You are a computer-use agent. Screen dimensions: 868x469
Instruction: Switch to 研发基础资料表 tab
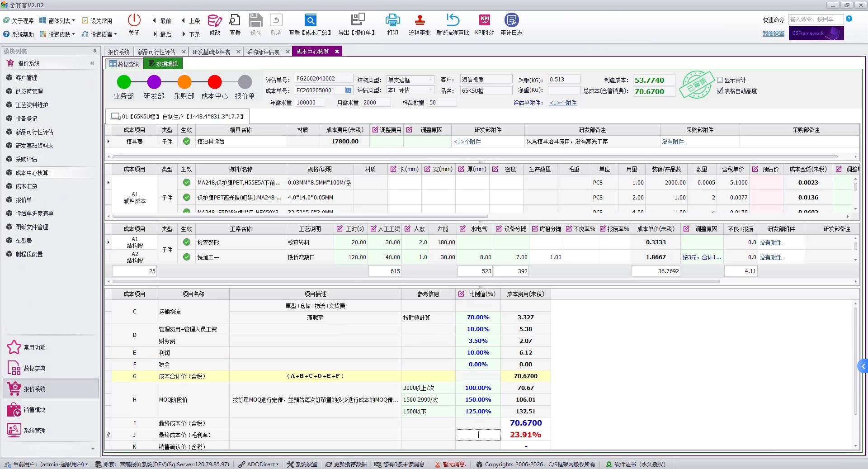(212, 52)
